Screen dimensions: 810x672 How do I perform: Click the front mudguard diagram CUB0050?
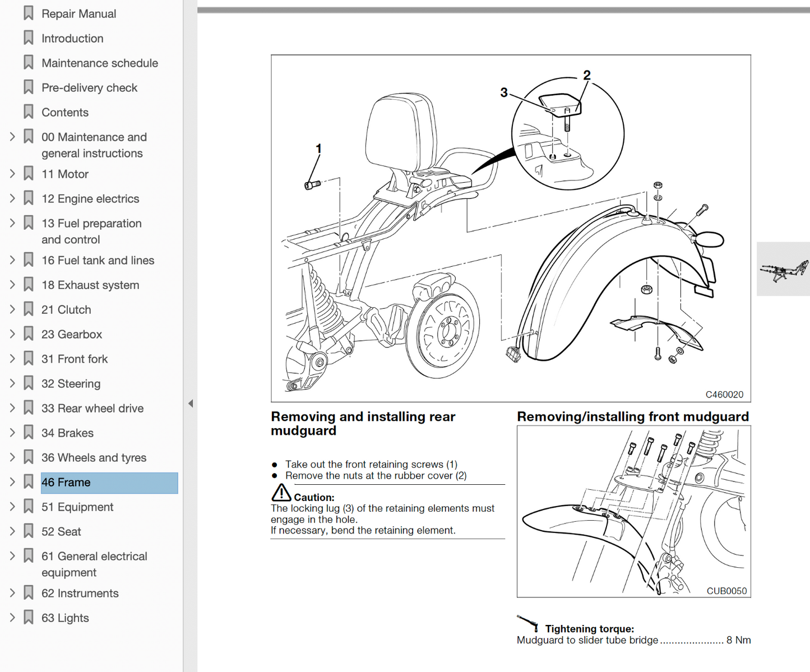click(633, 511)
